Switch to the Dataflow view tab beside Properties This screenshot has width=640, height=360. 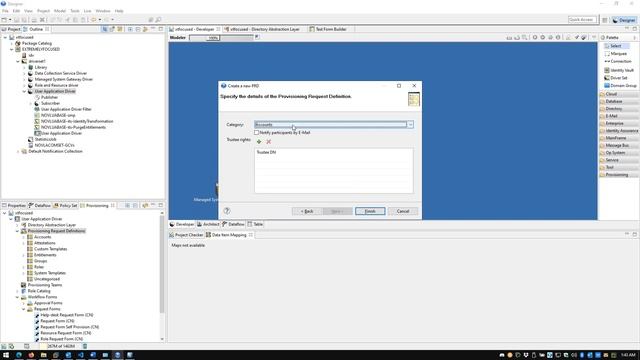(x=40, y=206)
